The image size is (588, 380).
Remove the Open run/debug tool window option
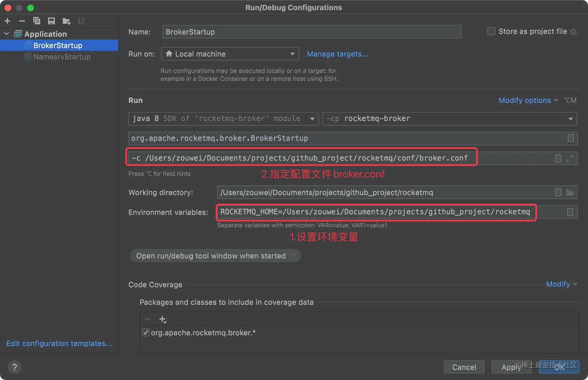[294, 256]
